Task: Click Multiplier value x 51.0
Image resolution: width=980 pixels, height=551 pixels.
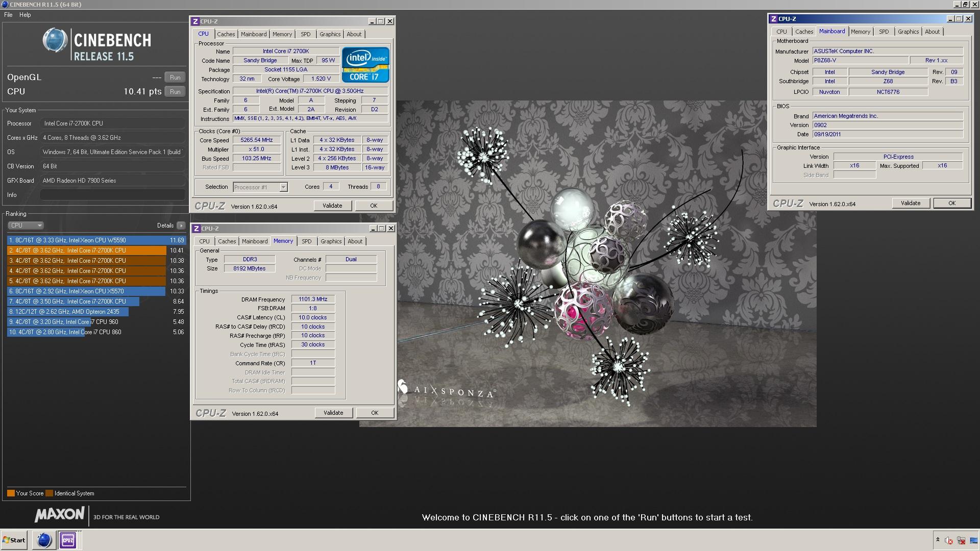Action: (257, 149)
